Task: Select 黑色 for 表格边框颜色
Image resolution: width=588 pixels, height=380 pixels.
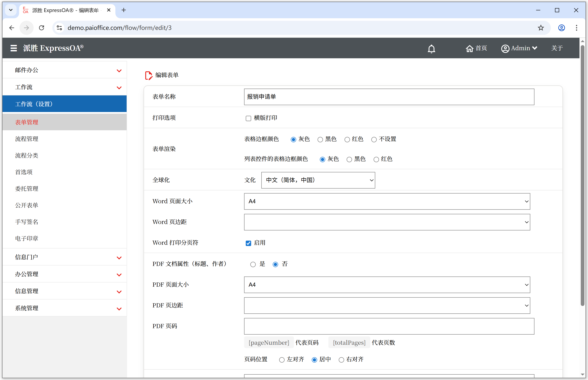Action: pos(320,140)
